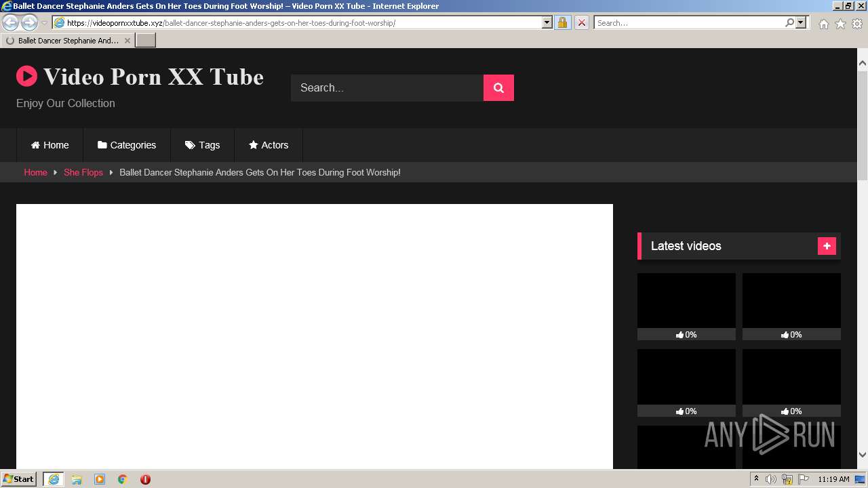Click the pink site search button
Image resolution: width=868 pixels, height=488 pixels.
pos(498,87)
